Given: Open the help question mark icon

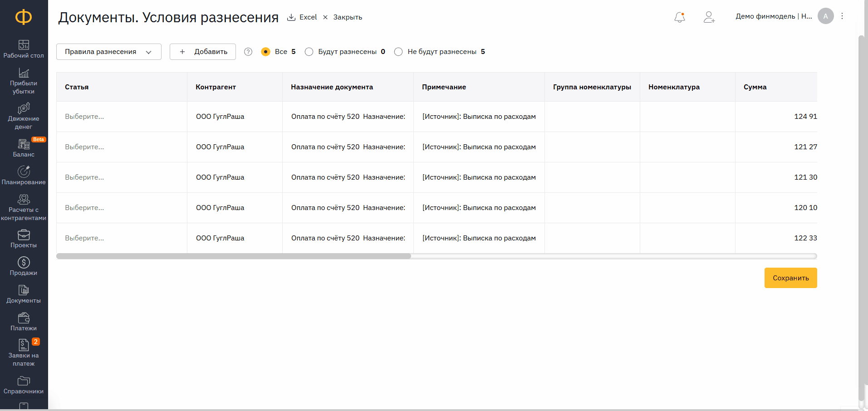Looking at the screenshot, I should click(248, 52).
